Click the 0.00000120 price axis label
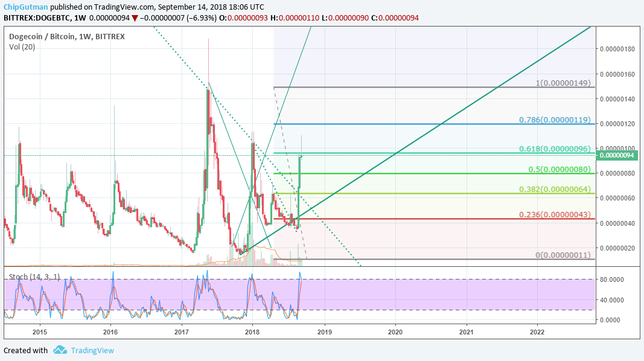This screenshot has width=644, height=361. (617, 124)
